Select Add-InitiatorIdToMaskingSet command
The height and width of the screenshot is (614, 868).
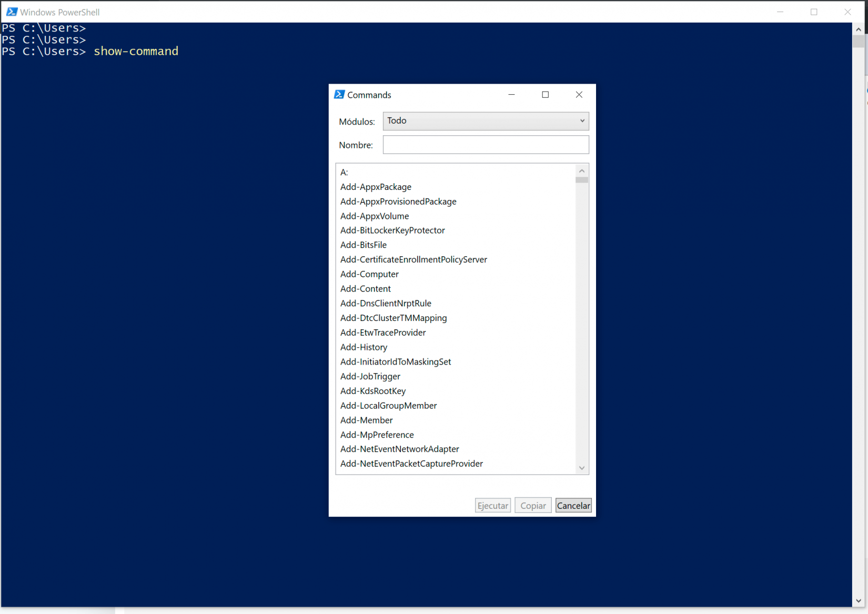[x=396, y=362]
